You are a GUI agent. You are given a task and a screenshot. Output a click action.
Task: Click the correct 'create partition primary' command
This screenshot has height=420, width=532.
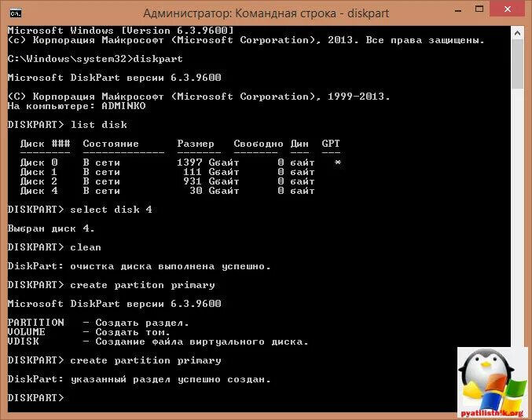[115, 360]
